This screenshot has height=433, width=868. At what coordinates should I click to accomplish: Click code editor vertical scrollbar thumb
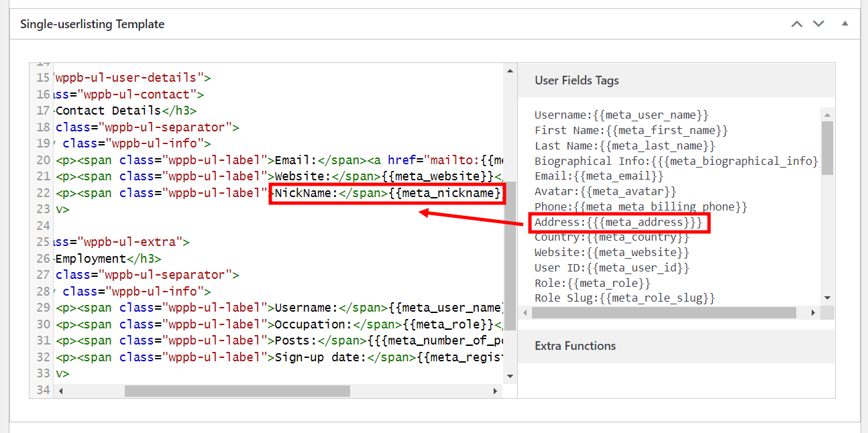(x=510, y=255)
